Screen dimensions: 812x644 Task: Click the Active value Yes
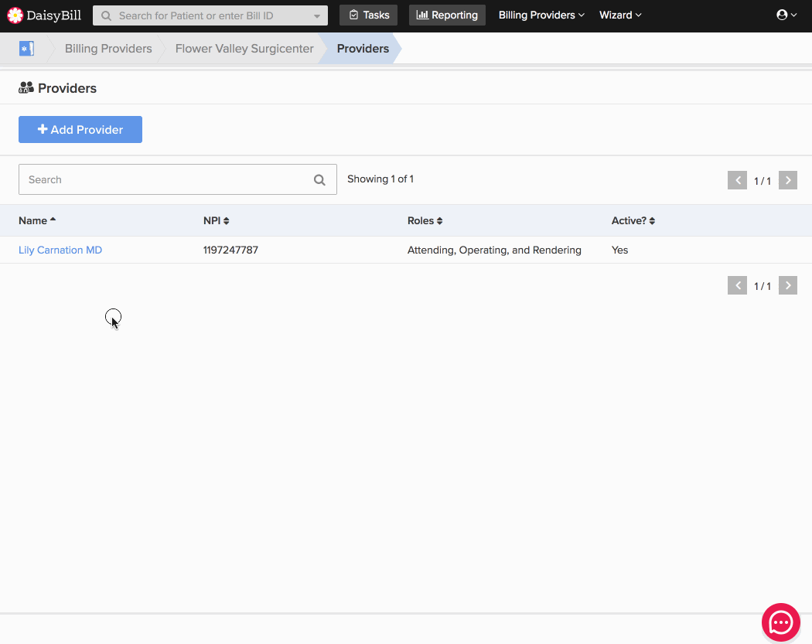pyautogui.click(x=619, y=250)
